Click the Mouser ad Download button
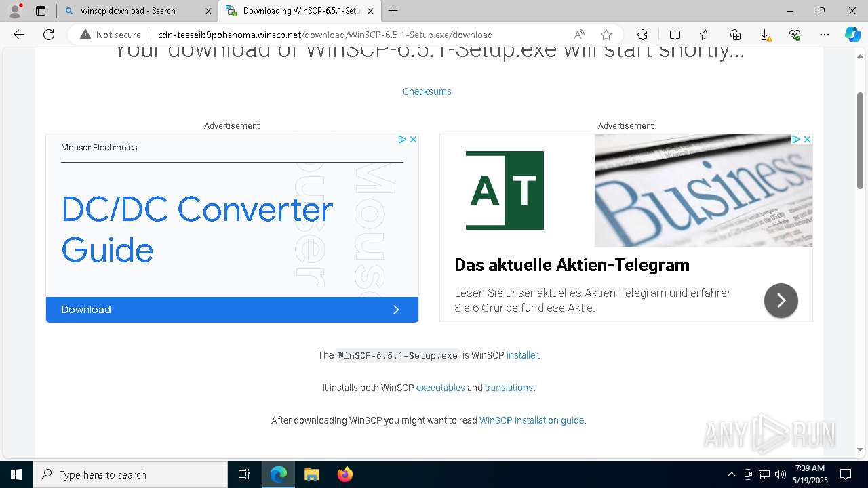 (x=232, y=310)
